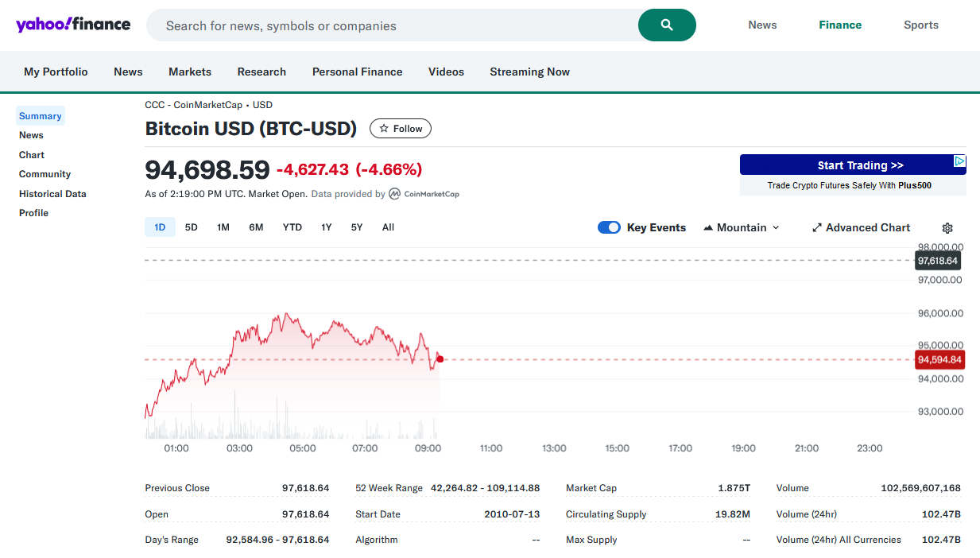Viewport: 980px width, 558px height.
Task: Click the 97,618.64 previous close chart label
Action: pos(938,261)
